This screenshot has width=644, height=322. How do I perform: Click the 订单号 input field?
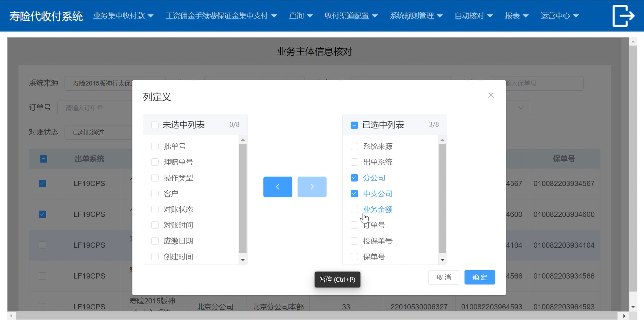click(94, 108)
